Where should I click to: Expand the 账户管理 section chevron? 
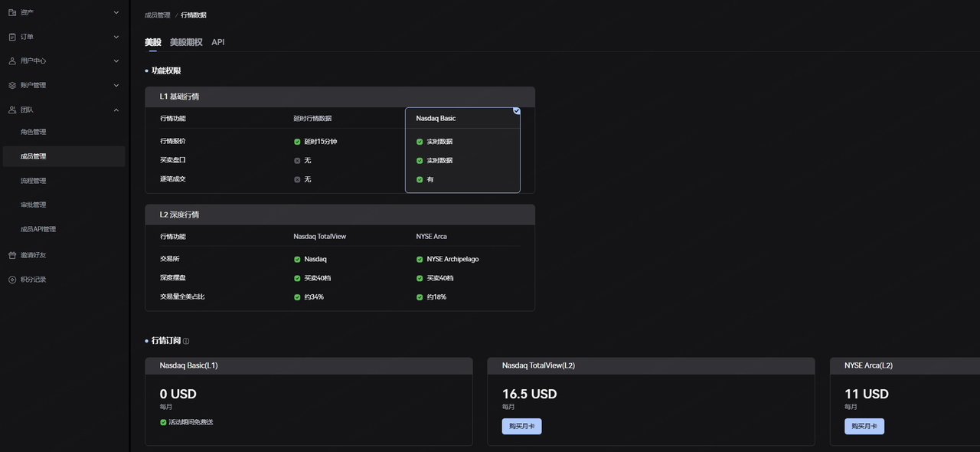(x=116, y=85)
